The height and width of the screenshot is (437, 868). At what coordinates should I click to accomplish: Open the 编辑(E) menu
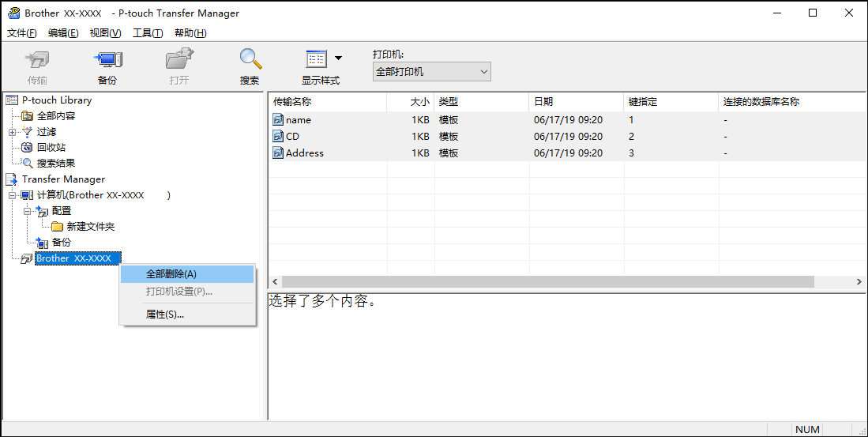(63, 33)
